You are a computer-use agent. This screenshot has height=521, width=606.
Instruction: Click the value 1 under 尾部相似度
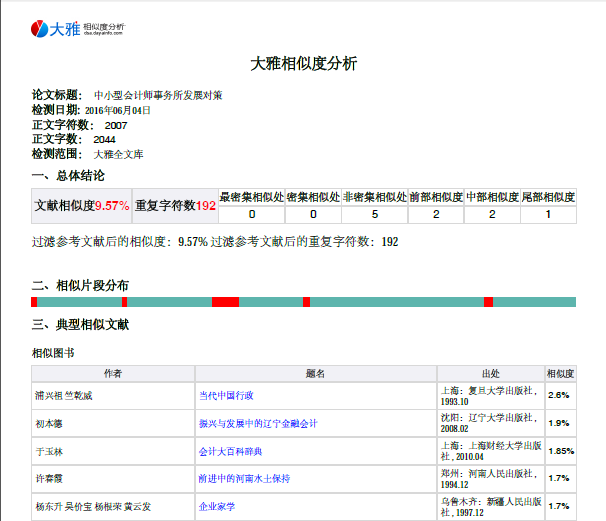[548, 215]
